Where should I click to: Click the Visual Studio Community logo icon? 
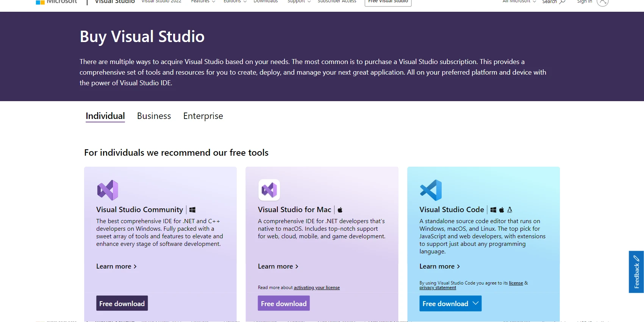click(108, 190)
